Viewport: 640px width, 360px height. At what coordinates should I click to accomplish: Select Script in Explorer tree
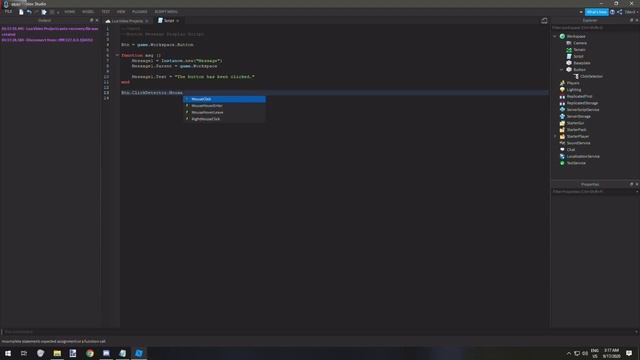pyautogui.click(x=578, y=56)
